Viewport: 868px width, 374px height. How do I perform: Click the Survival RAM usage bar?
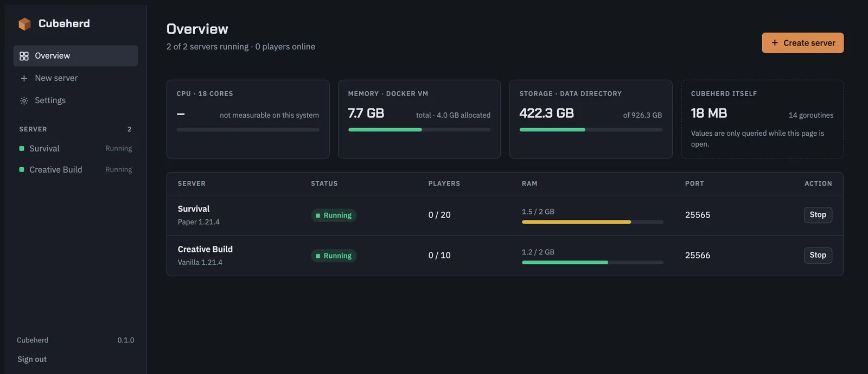coord(592,222)
